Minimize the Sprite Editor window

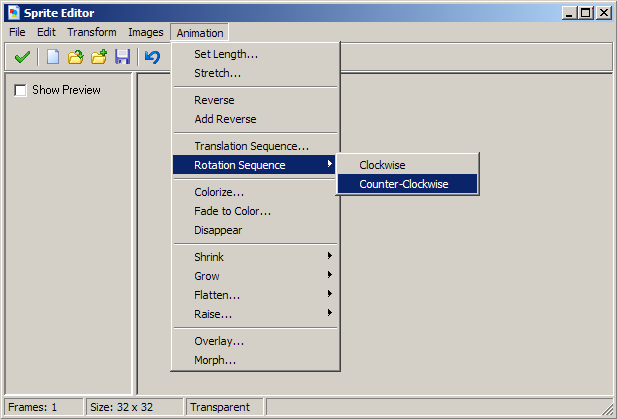569,13
